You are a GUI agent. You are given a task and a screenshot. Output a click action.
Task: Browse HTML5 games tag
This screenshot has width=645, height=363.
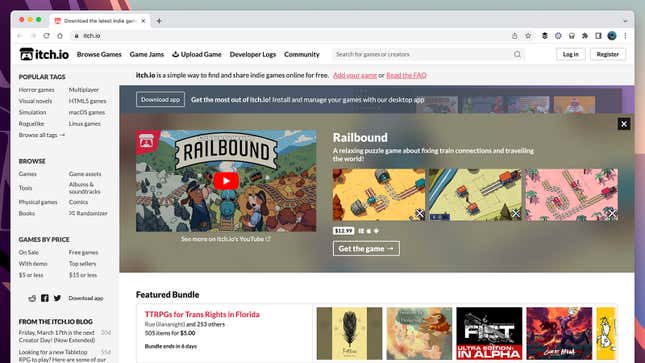click(x=87, y=101)
